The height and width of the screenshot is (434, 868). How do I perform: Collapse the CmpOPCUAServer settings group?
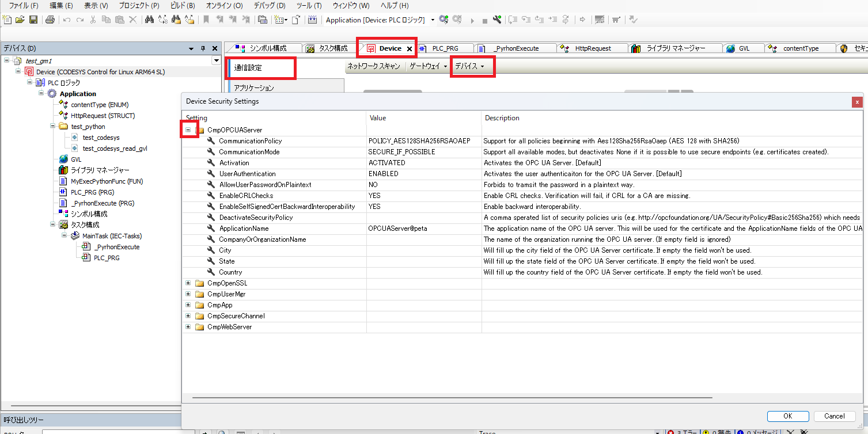click(x=188, y=130)
